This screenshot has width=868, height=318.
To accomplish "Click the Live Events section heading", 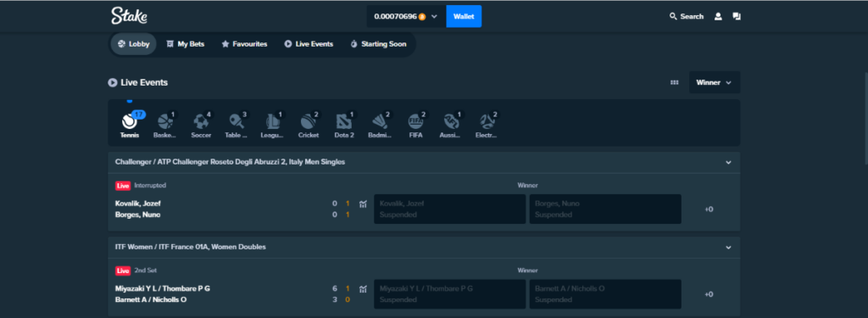I will [138, 82].
